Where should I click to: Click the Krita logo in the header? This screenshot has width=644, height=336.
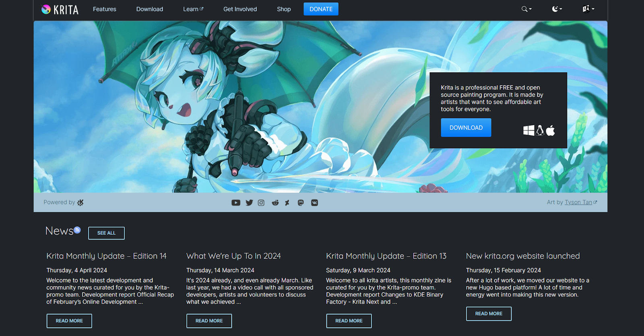[60, 9]
